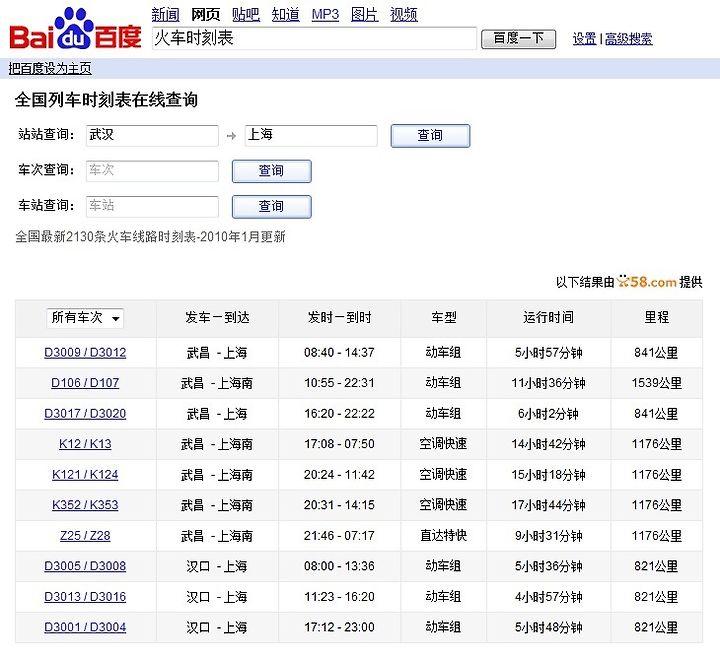Focus the main search box containing 火车时刻表
The height and width of the screenshot is (657, 720).
pos(314,38)
